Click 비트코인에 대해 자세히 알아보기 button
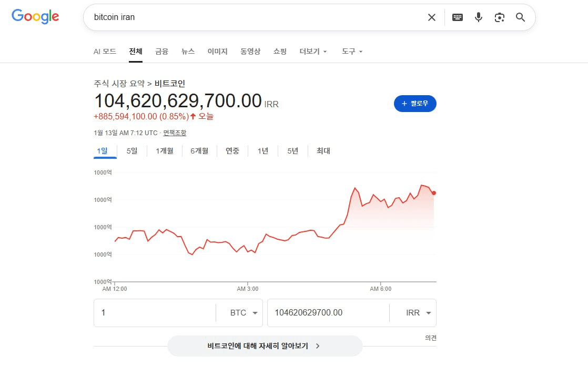The height and width of the screenshot is (366, 588). coord(265,346)
